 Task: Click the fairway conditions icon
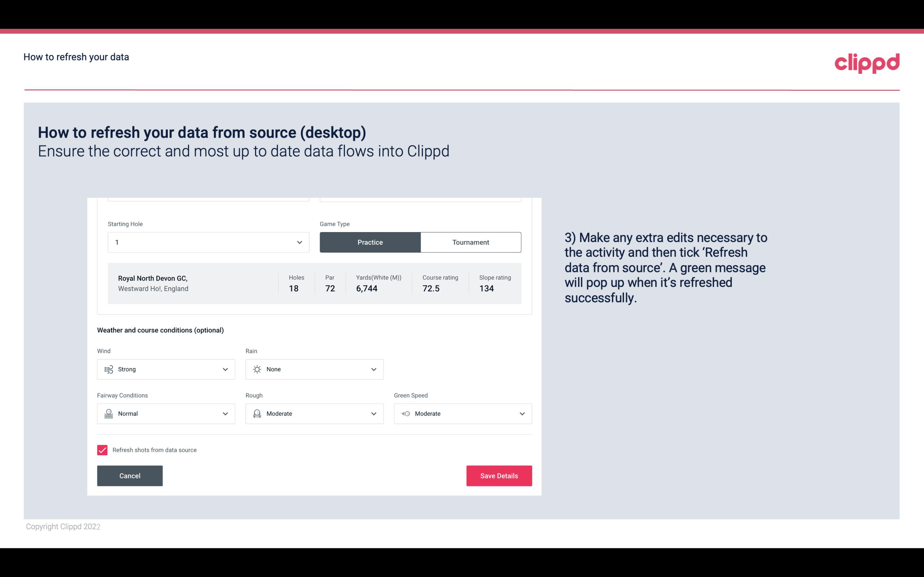pos(108,414)
